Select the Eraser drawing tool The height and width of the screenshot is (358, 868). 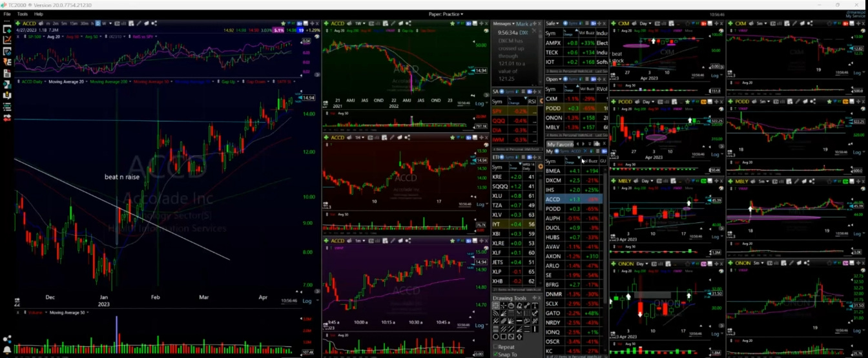pyautogui.click(x=519, y=306)
